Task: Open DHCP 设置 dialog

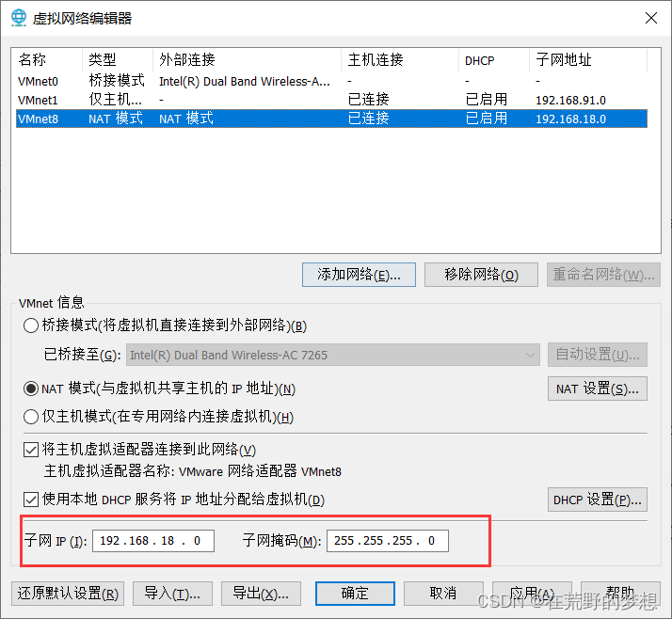Action: (x=598, y=500)
